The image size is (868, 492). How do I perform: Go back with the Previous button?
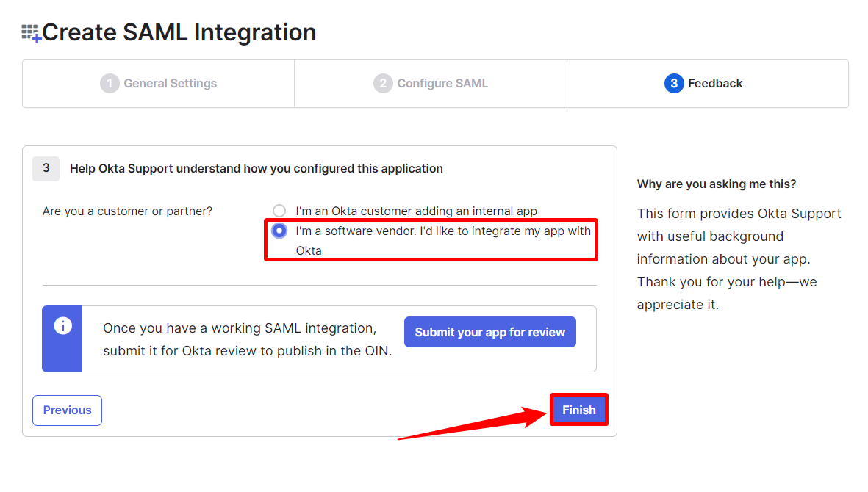pyautogui.click(x=67, y=410)
